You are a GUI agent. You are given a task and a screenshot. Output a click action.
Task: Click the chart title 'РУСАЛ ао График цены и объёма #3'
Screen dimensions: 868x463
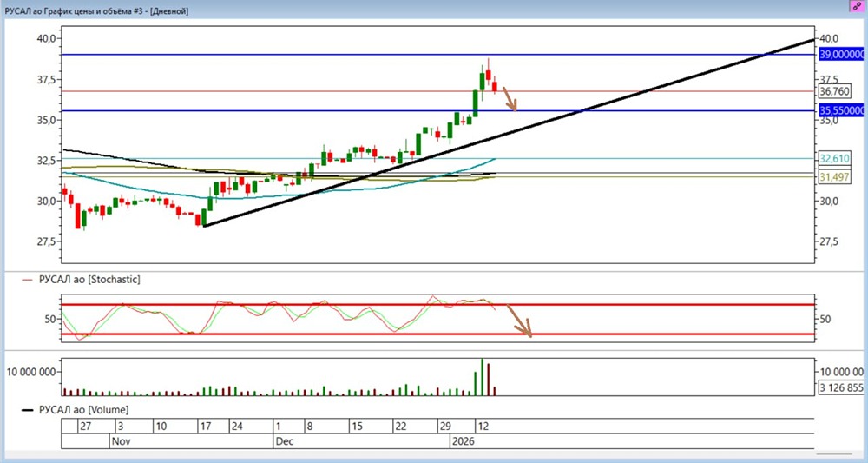73,10
